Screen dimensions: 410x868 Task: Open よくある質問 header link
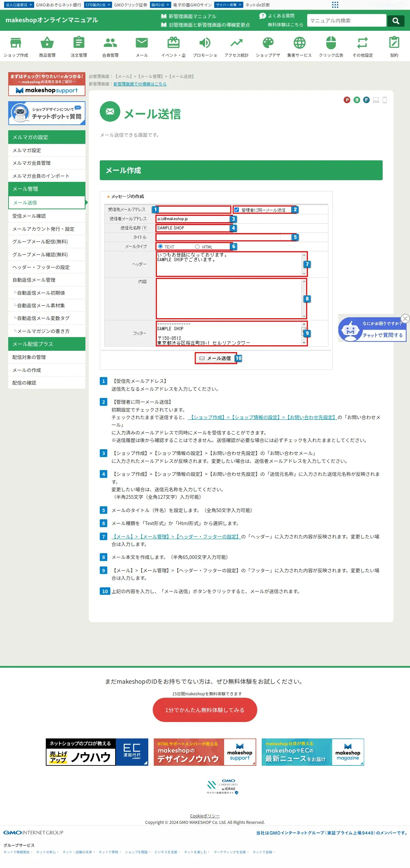pyautogui.click(x=277, y=16)
